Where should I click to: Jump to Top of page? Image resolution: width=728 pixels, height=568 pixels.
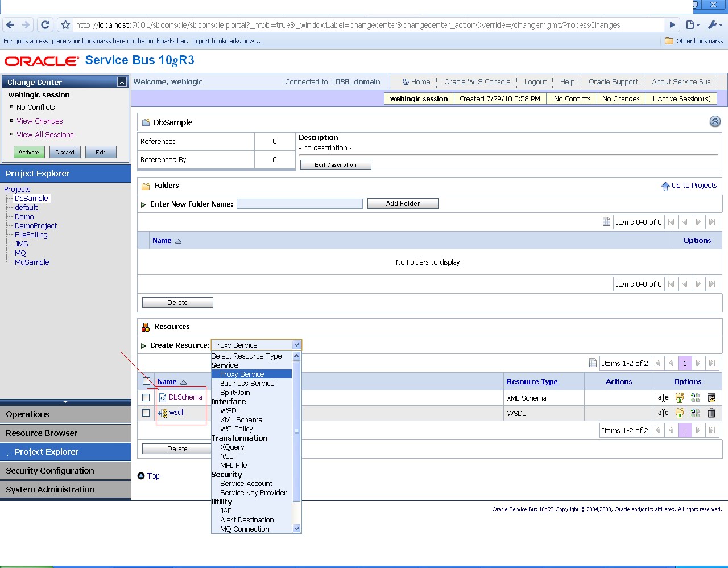(149, 476)
